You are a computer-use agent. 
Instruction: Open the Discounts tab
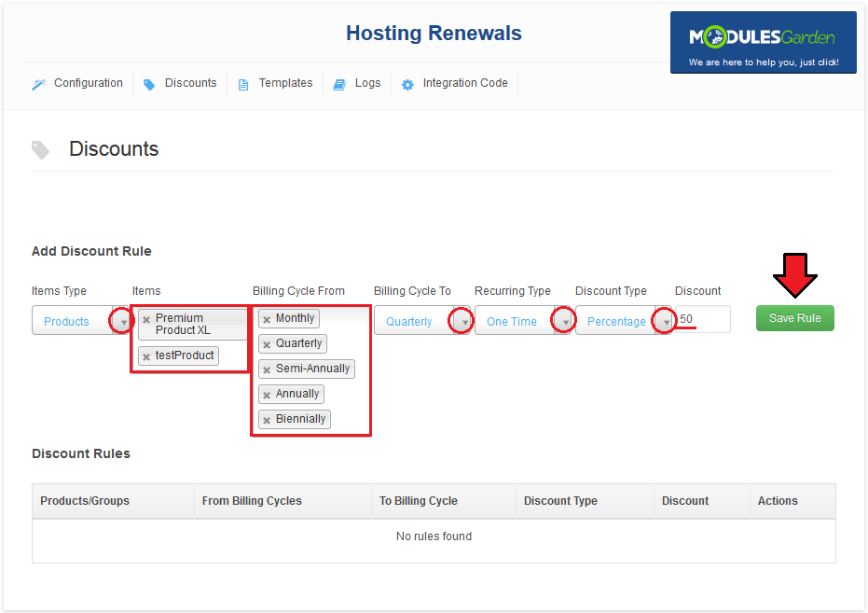[180, 83]
